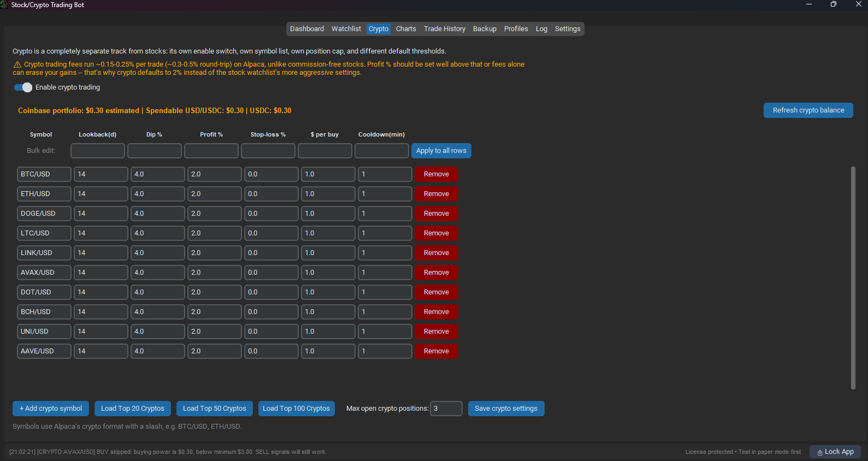Remove the AVAX/USD row
The height and width of the screenshot is (461, 868).
pyautogui.click(x=436, y=273)
